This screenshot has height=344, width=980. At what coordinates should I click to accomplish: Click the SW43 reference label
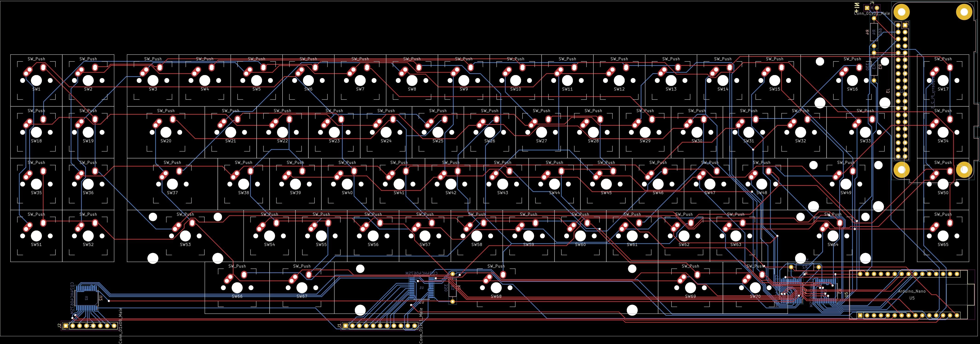click(503, 192)
